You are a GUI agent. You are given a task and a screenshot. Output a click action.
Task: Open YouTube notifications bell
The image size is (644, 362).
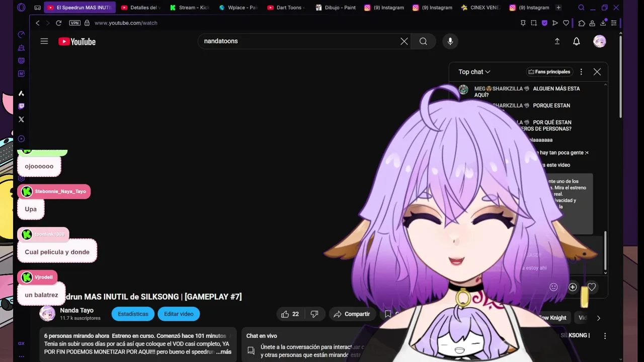click(577, 41)
